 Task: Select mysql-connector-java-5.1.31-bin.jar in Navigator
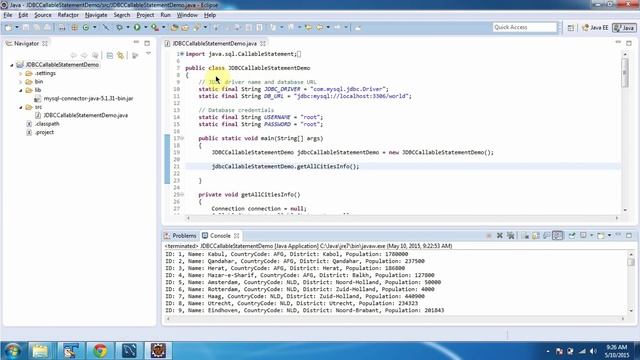(x=88, y=99)
